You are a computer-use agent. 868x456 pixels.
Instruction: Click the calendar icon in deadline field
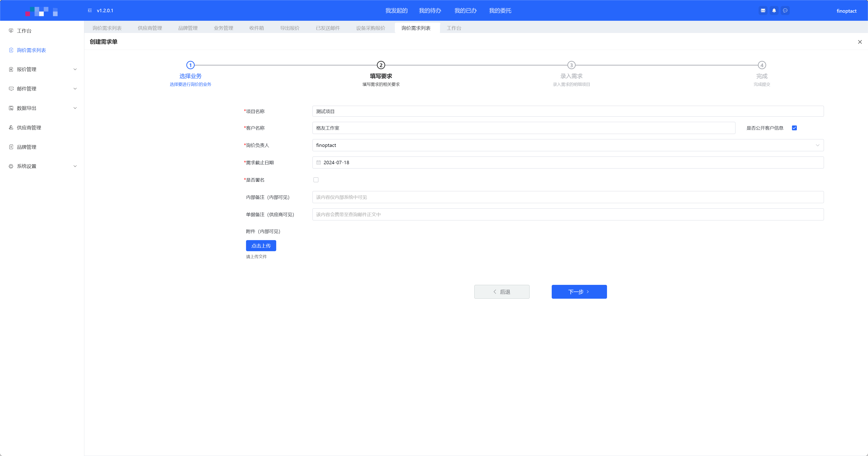318,163
